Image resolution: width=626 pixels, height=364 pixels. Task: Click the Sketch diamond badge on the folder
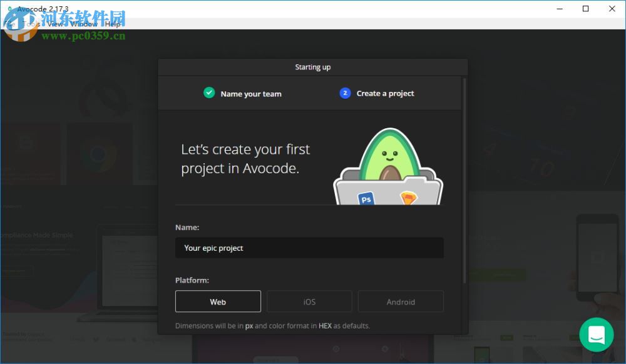click(x=410, y=197)
